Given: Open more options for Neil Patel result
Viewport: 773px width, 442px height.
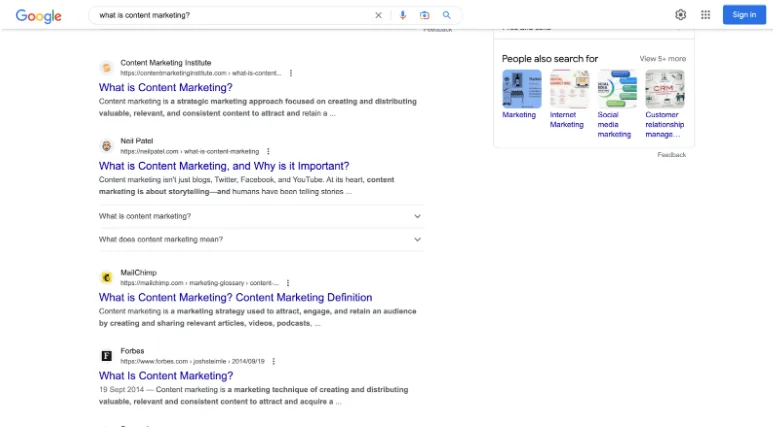Looking at the screenshot, I should tap(268, 151).
